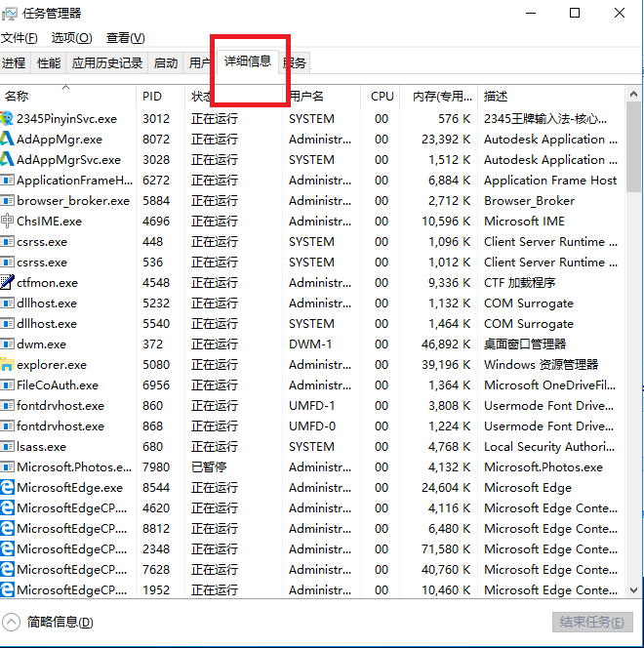Screen dimensions: 644x648
Task: Click the 已暂停 status of Microsoft.Photos
Action: pyautogui.click(x=209, y=467)
